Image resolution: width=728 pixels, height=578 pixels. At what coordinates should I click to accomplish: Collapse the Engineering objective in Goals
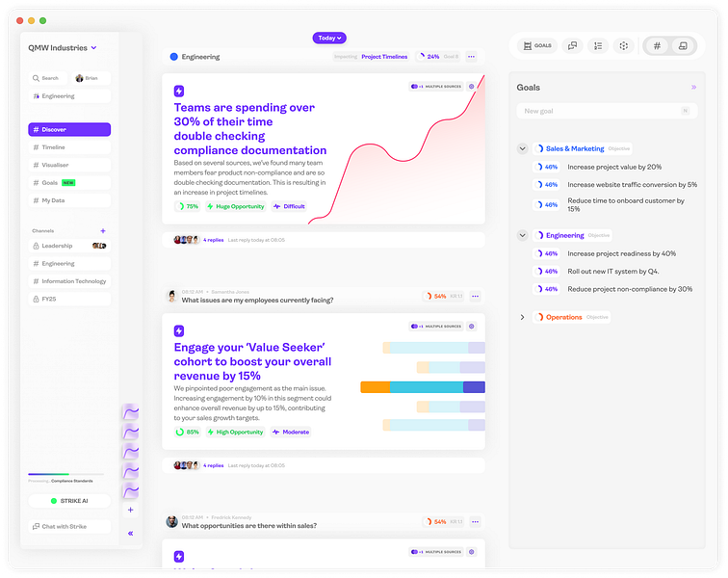tap(522, 235)
